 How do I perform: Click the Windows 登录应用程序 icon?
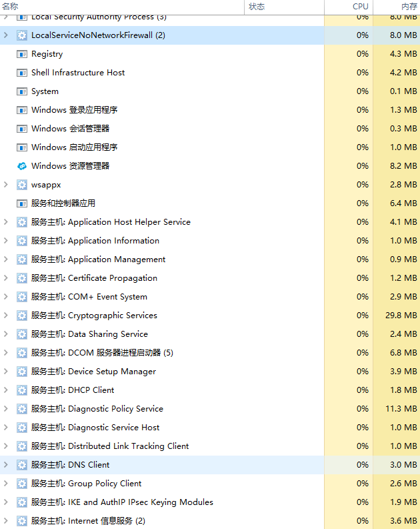click(22, 110)
